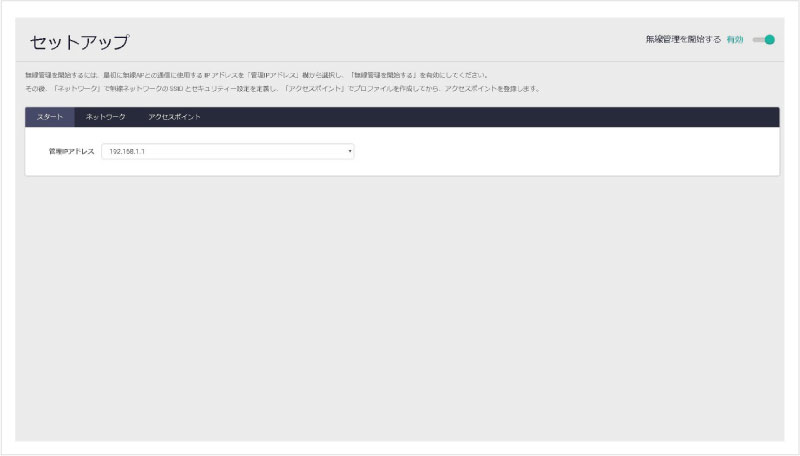
Task: Open the ネットワーク tab
Action: point(106,117)
